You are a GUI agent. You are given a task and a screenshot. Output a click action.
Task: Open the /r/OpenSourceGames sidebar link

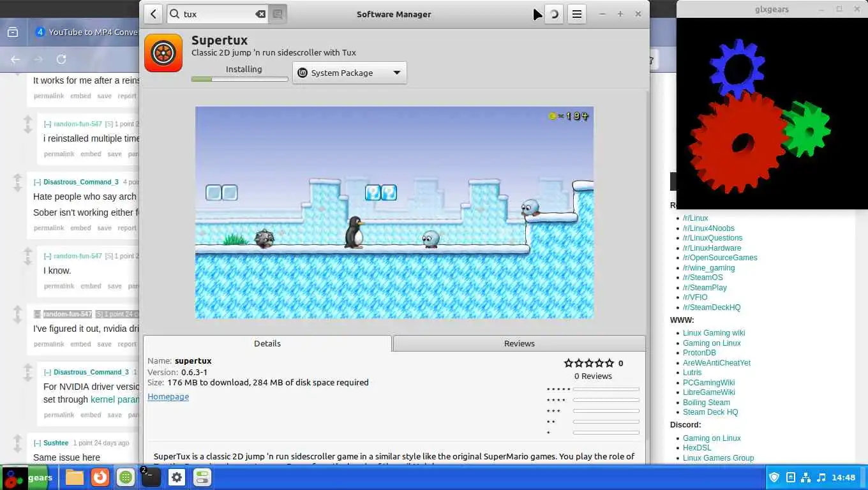click(x=720, y=258)
